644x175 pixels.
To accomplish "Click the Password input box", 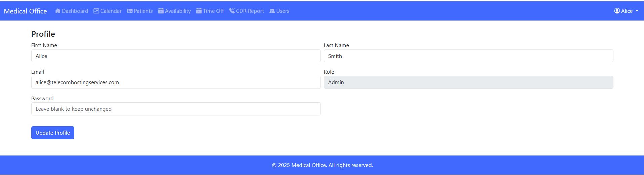I will (x=176, y=109).
